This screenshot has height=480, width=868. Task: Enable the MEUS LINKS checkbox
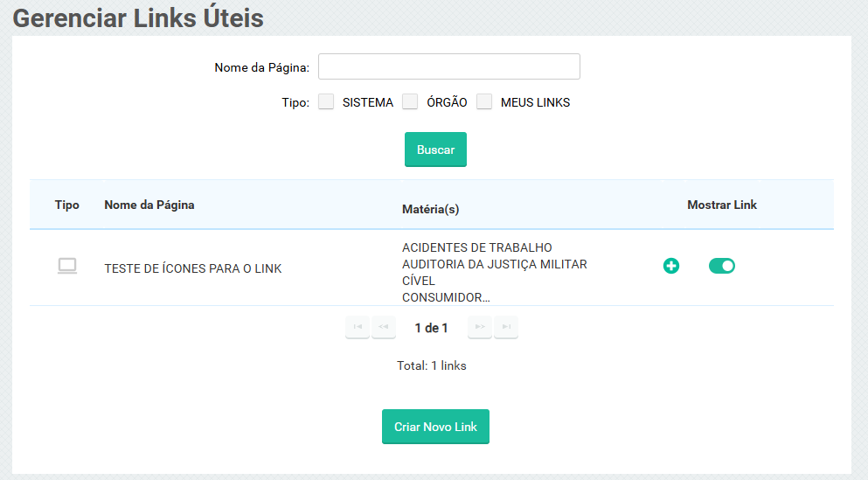click(x=484, y=101)
